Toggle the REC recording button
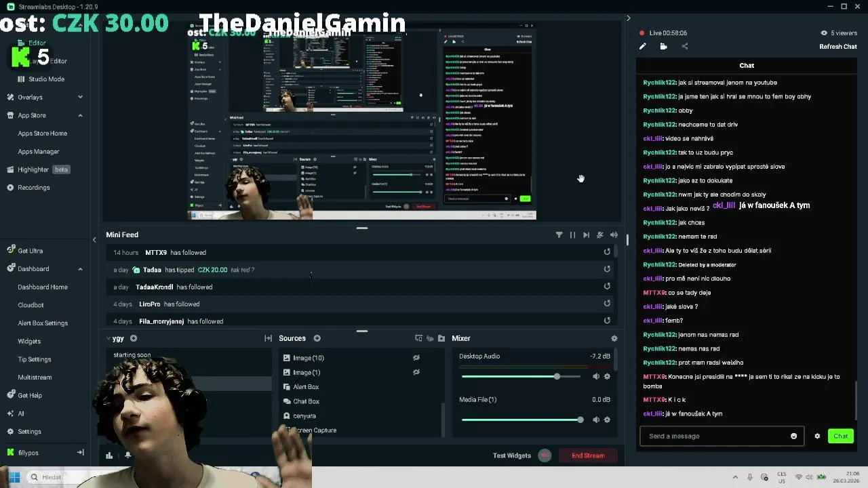 coord(545,455)
